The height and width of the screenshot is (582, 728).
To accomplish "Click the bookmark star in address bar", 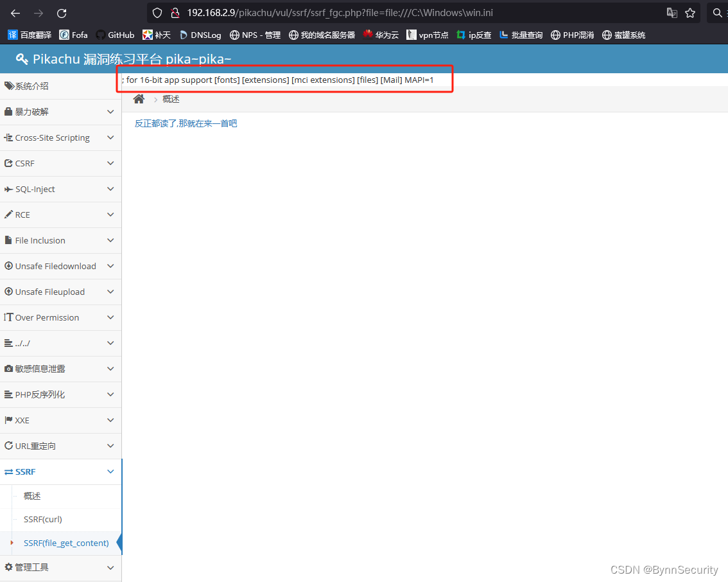I will [x=690, y=12].
